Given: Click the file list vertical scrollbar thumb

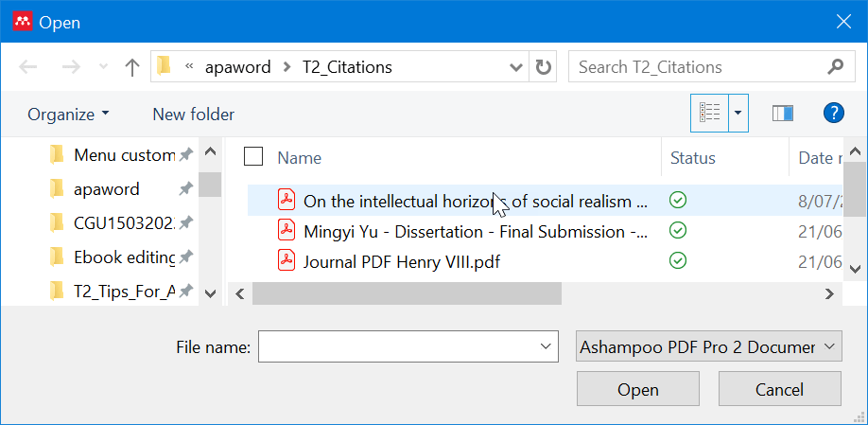Looking at the screenshot, I should pyautogui.click(x=855, y=190).
